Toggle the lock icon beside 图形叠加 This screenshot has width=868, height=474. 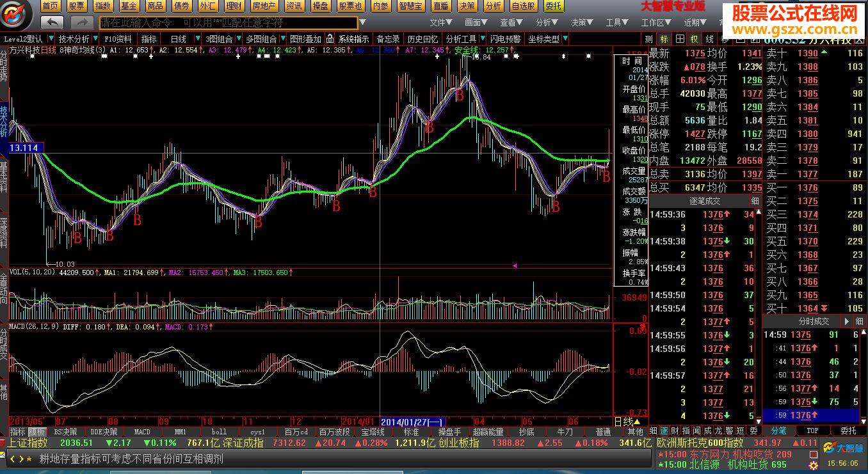click(330, 39)
